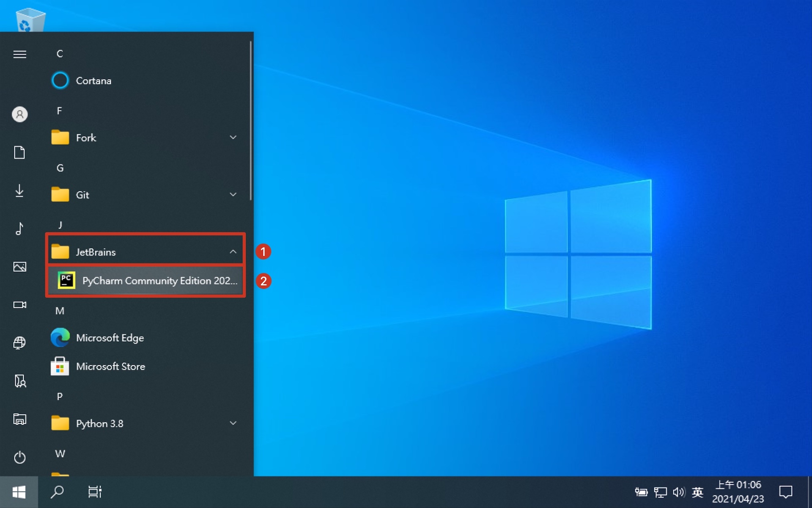Viewport: 812px width, 508px height.
Task: Click the letter W group header
Action: [60, 454]
